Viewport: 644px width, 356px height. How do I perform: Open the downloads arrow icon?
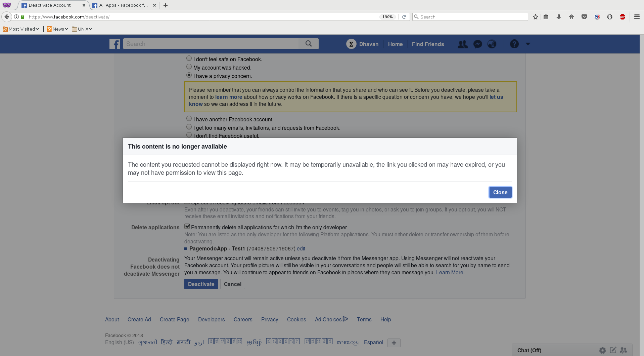[559, 17]
